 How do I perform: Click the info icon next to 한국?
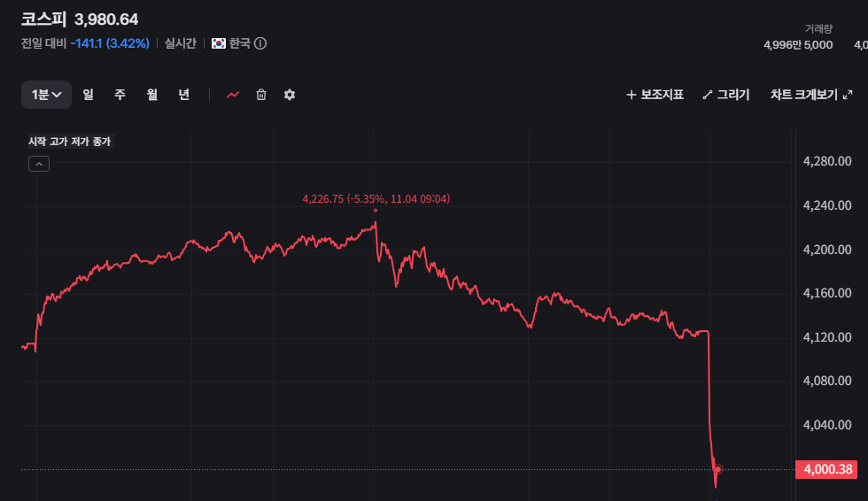coord(260,43)
